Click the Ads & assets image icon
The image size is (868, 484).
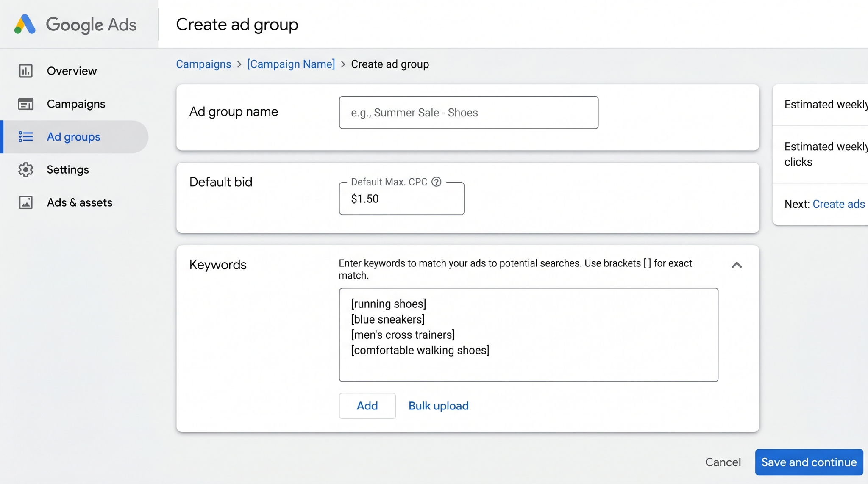[x=25, y=202]
